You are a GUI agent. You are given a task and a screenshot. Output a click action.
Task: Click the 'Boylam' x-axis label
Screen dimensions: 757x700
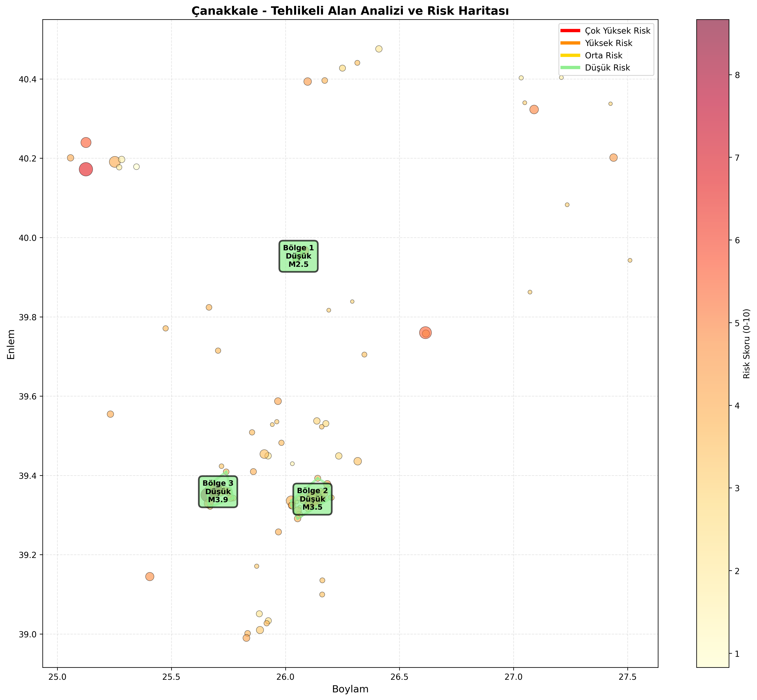coord(350,689)
